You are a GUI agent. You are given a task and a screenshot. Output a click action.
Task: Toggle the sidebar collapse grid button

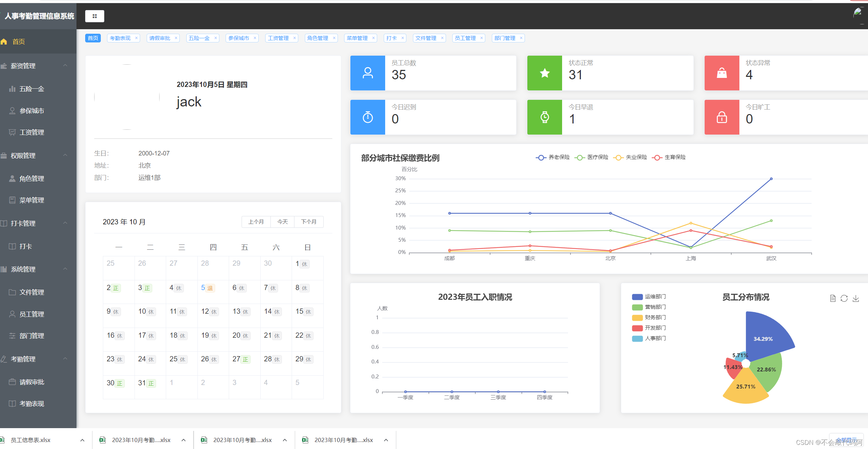click(x=95, y=16)
